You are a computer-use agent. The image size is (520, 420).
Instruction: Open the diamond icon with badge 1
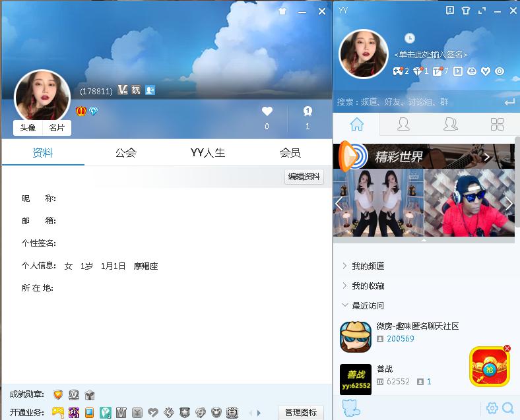[418, 71]
